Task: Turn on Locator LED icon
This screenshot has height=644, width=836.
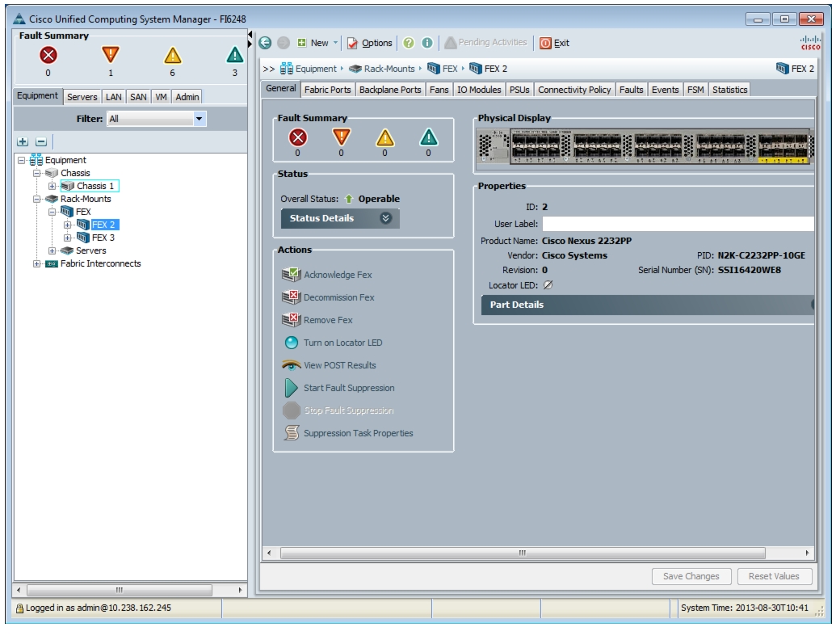Action: tap(291, 343)
